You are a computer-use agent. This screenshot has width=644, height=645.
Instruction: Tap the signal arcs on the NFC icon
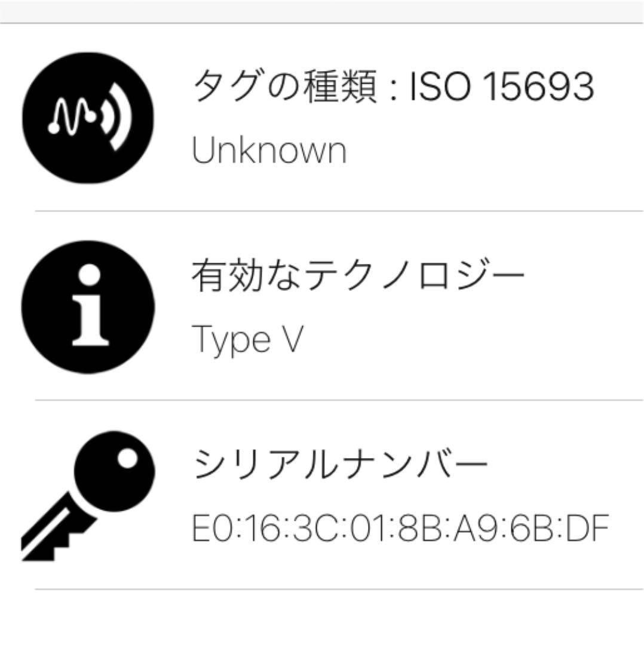point(116,116)
